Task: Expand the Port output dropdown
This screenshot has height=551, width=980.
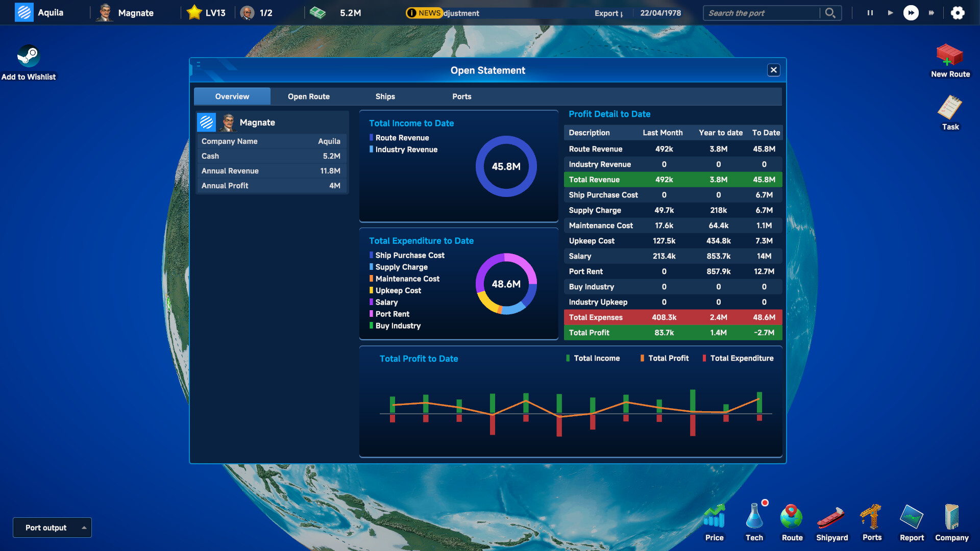Action: coord(52,528)
